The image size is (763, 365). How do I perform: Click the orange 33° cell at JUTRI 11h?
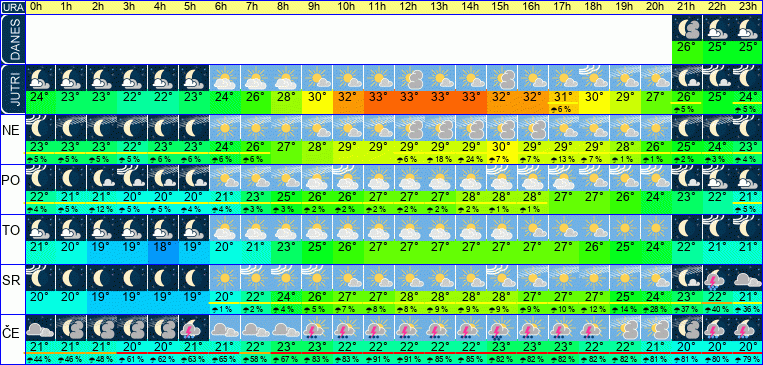click(379, 96)
